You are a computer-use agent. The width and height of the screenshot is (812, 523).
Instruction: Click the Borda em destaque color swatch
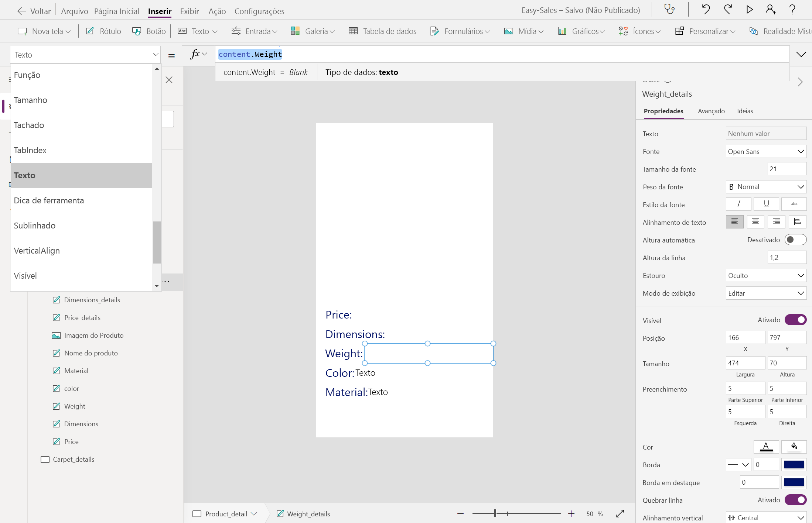pyautogui.click(x=794, y=482)
